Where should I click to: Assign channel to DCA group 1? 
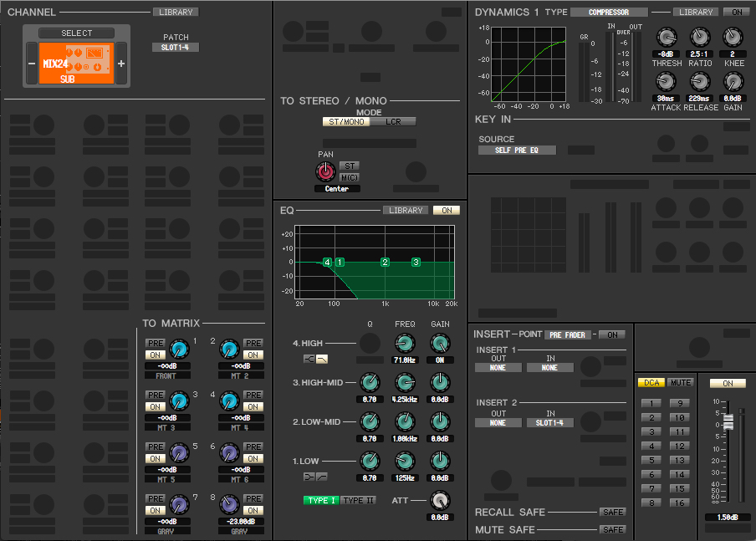[651, 403]
